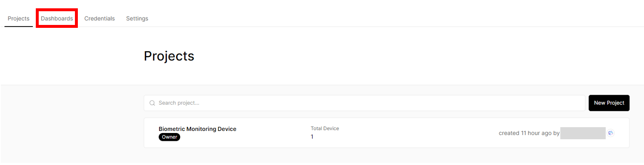Focus the Search project input field
This screenshot has height=165, width=644.
[365, 103]
